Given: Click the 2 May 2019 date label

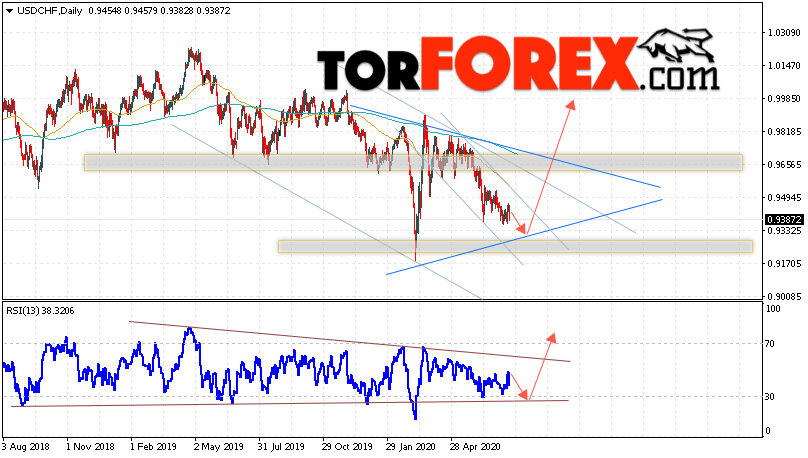Looking at the screenshot, I should (x=218, y=447).
